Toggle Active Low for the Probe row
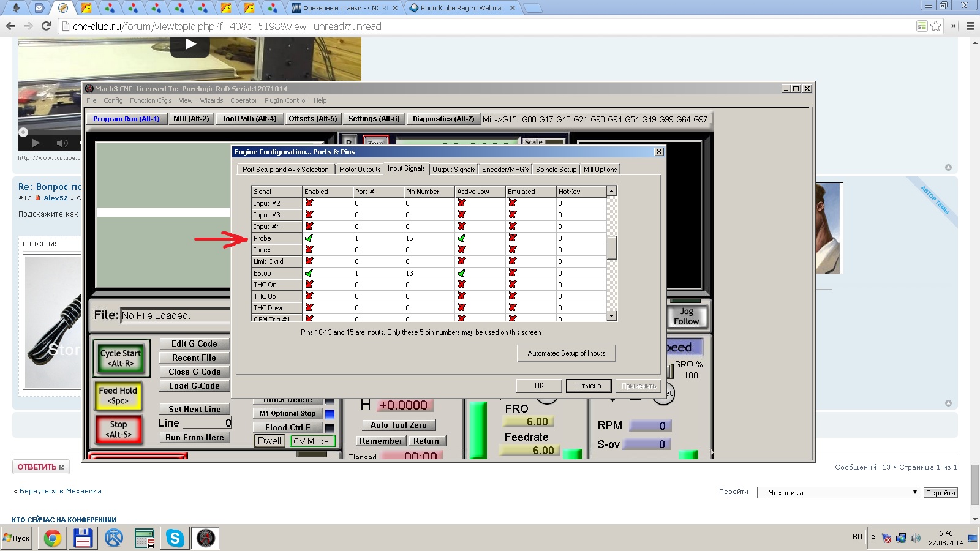Image resolution: width=980 pixels, height=551 pixels. tap(462, 238)
